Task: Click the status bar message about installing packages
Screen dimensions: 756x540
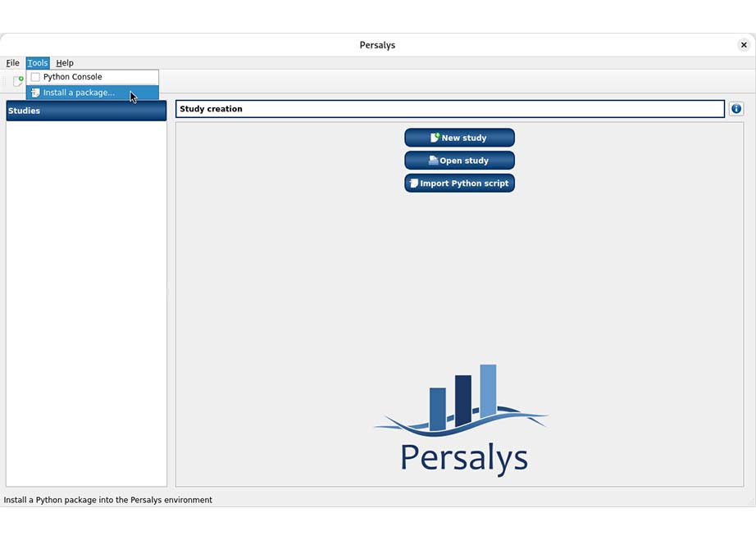Action: (108, 500)
